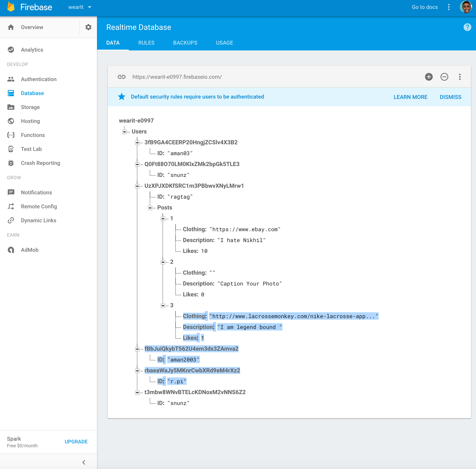Viewport: 476px width, 469px height.
Task: Click the UPGRADE plan button
Action: point(76,442)
